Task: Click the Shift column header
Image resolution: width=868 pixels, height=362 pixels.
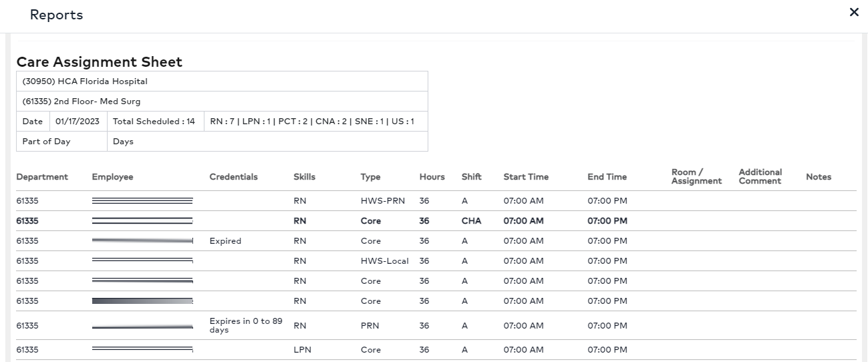Action: 471,177
